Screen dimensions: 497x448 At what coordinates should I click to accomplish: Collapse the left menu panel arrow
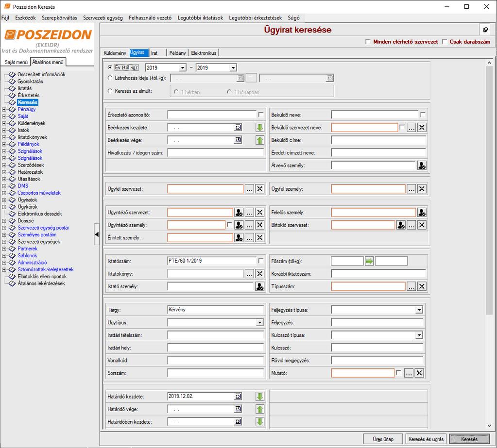[x=97, y=234]
